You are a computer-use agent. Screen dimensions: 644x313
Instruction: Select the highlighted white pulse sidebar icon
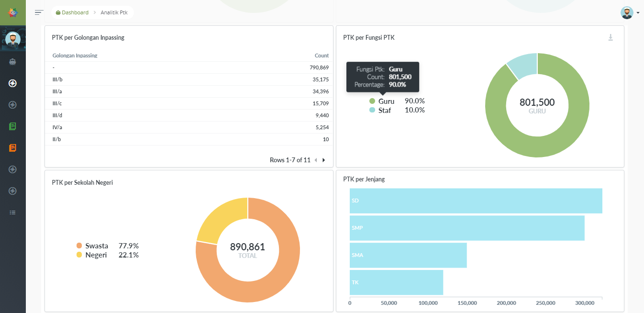coord(12,83)
